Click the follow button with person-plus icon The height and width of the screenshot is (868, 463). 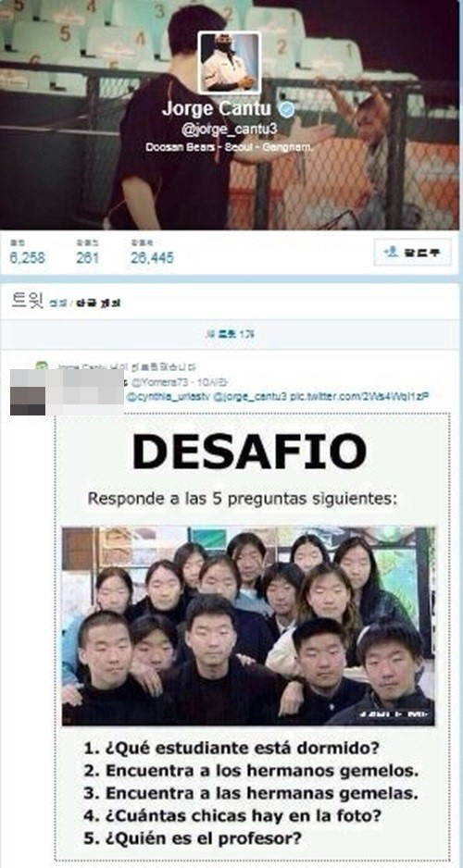coord(412,252)
